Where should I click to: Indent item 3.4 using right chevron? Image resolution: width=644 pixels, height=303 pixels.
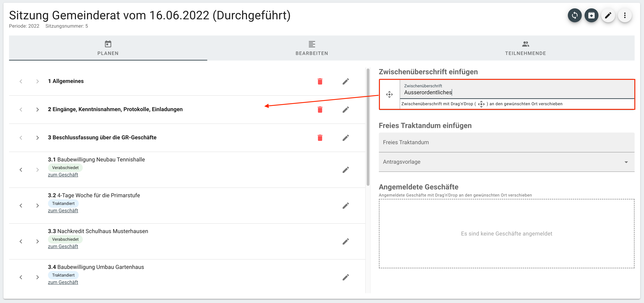pos(38,277)
